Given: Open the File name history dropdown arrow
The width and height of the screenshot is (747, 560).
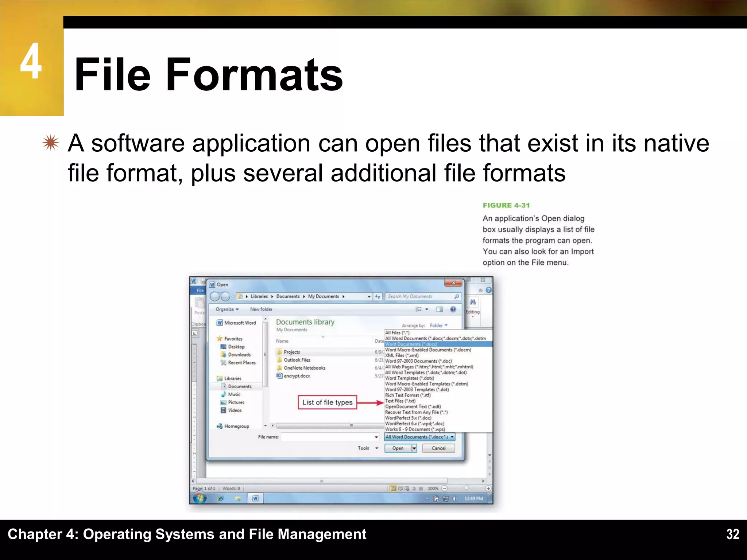Looking at the screenshot, I should coord(376,437).
